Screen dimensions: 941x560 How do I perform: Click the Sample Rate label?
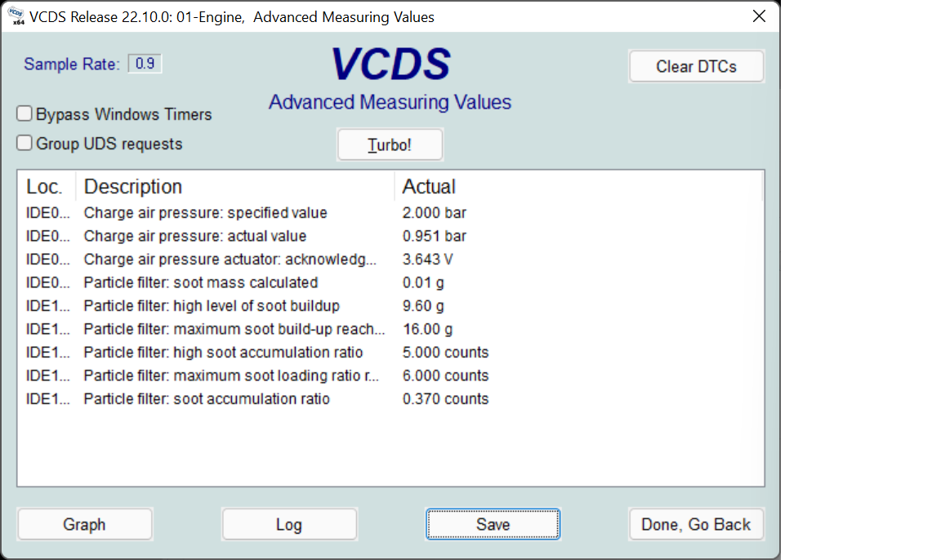[x=71, y=64]
